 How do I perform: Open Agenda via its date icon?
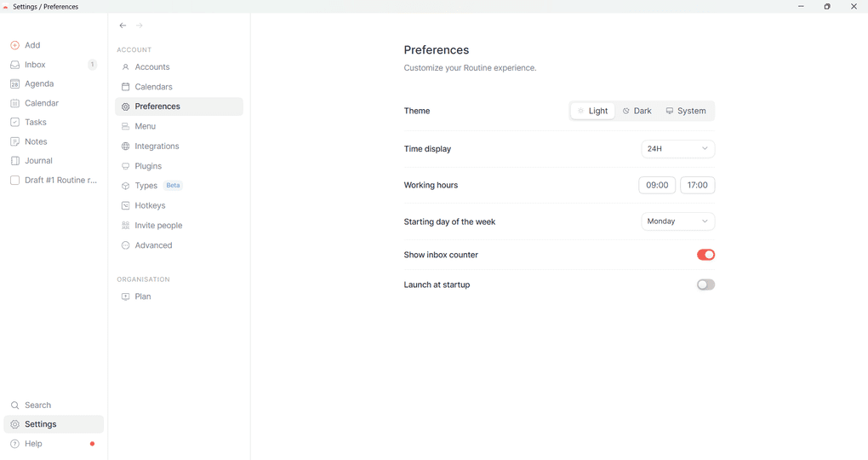pyautogui.click(x=15, y=84)
